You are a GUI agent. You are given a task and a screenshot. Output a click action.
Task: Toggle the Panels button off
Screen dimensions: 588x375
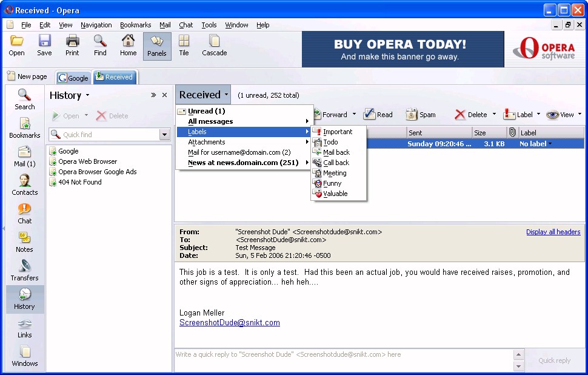tap(157, 46)
